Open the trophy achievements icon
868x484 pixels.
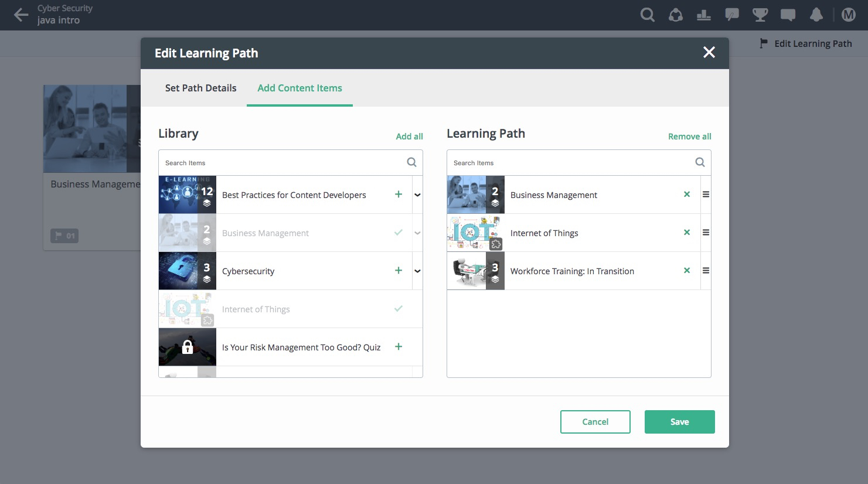click(x=760, y=15)
